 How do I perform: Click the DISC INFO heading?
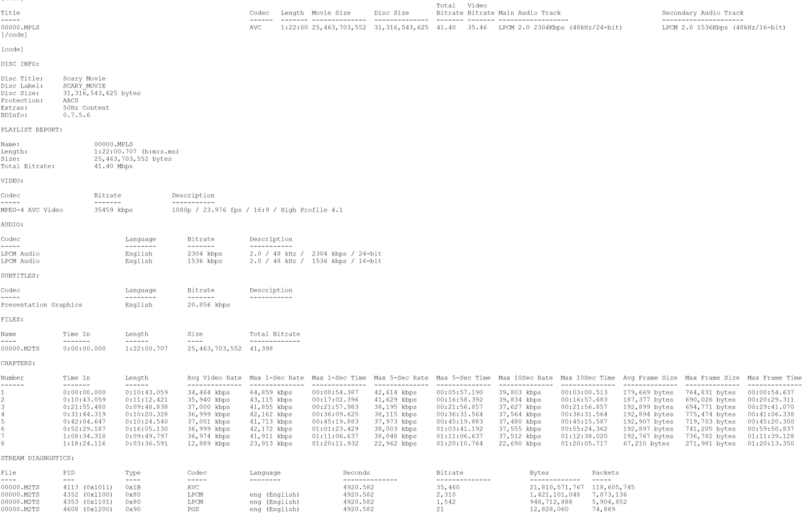click(x=19, y=64)
